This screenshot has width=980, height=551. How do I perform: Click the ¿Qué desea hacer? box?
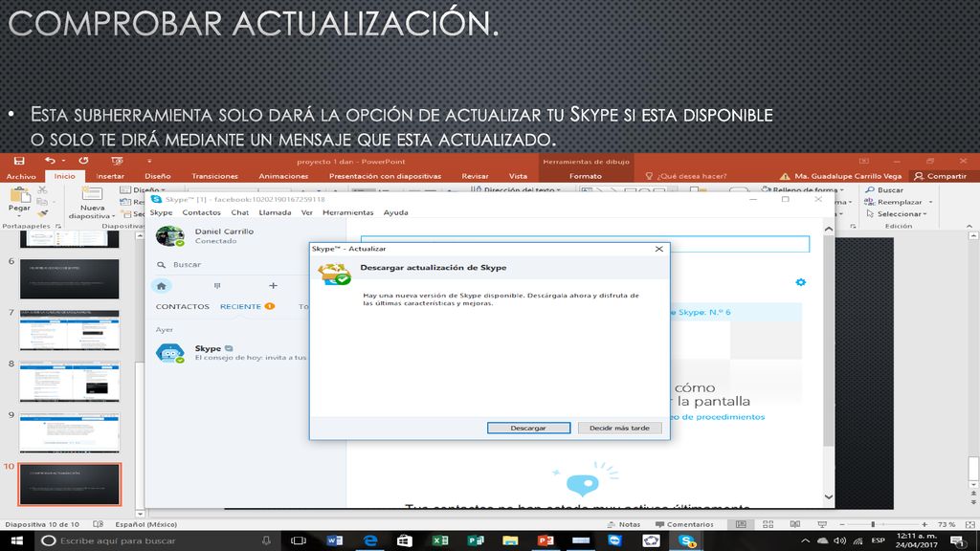click(x=691, y=176)
